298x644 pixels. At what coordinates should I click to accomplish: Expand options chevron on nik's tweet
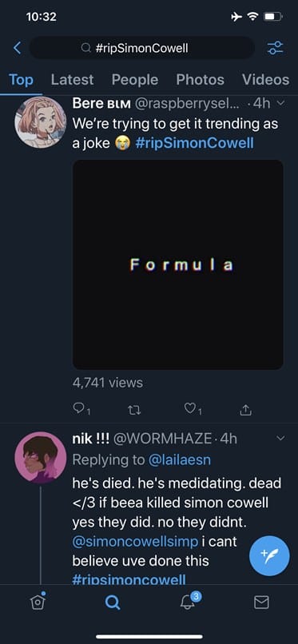click(x=280, y=439)
